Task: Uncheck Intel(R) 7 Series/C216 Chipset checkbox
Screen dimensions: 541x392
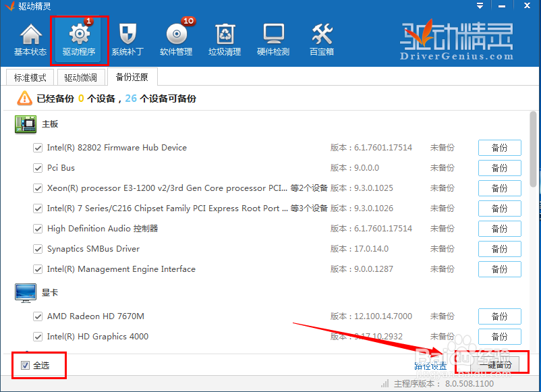Action: click(x=38, y=208)
